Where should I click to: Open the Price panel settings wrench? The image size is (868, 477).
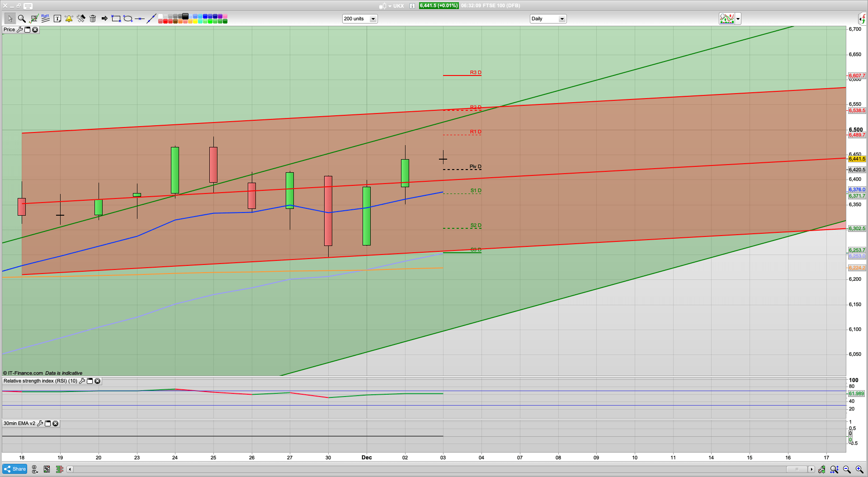tap(20, 29)
